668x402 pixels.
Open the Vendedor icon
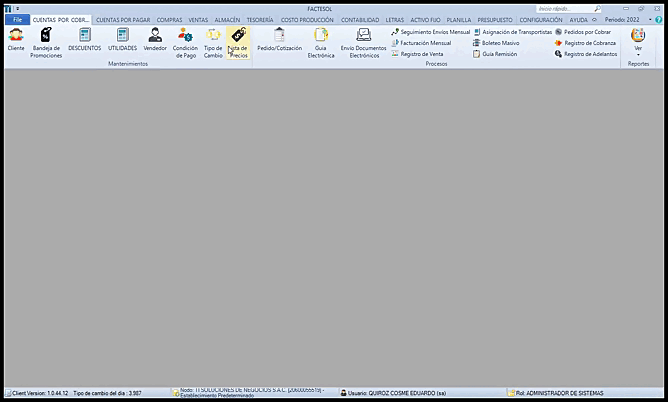(155, 40)
